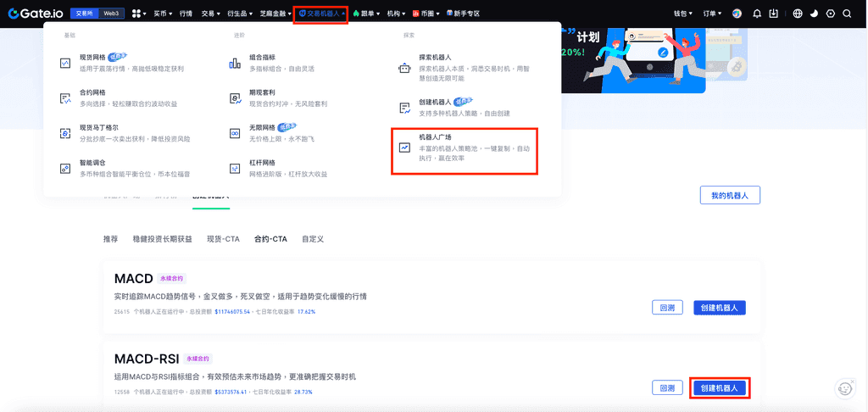Expand the 交易机器人 dropdown

point(320,14)
